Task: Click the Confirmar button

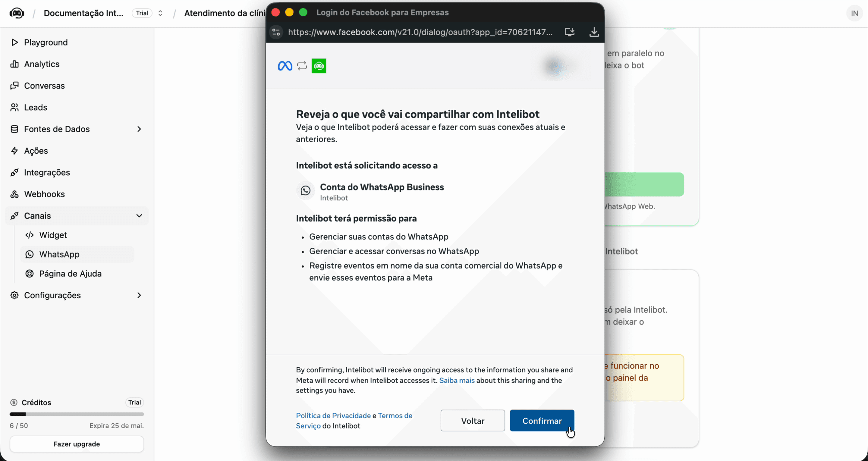Action: (x=542, y=421)
